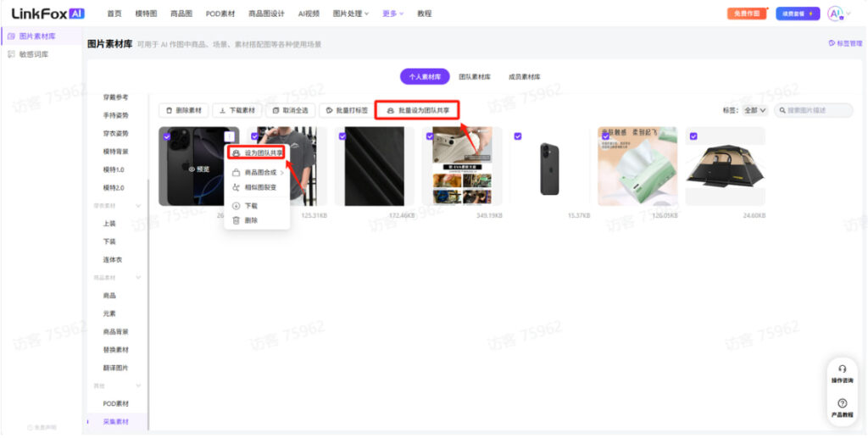Switch to the 团队素材库 tab
This screenshot has height=438, width=868.
tap(474, 76)
